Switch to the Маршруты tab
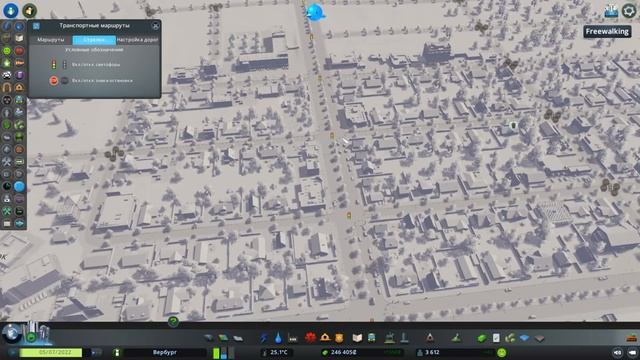This screenshot has height=360, width=640. 51,40
